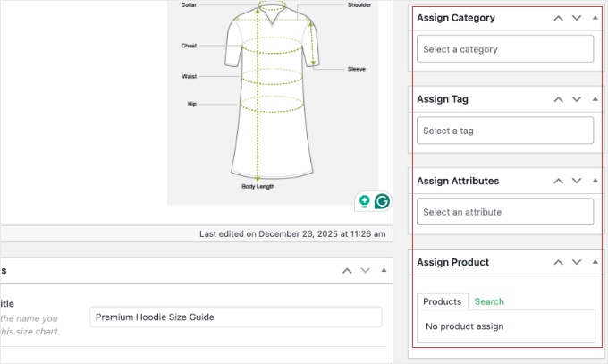This screenshot has height=364, width=608.
Task: Open the 'Select a tag' dropdown
Action: click(x=505, y=131)
